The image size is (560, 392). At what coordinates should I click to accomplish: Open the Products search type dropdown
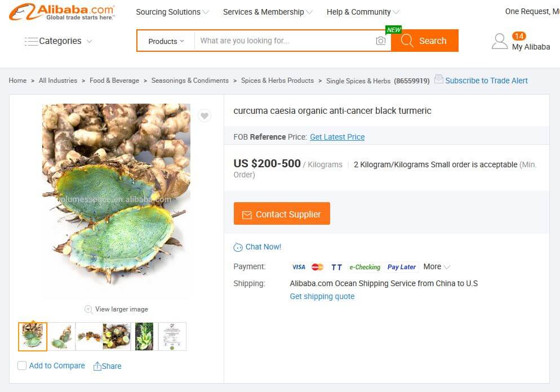tap(166, 41)
